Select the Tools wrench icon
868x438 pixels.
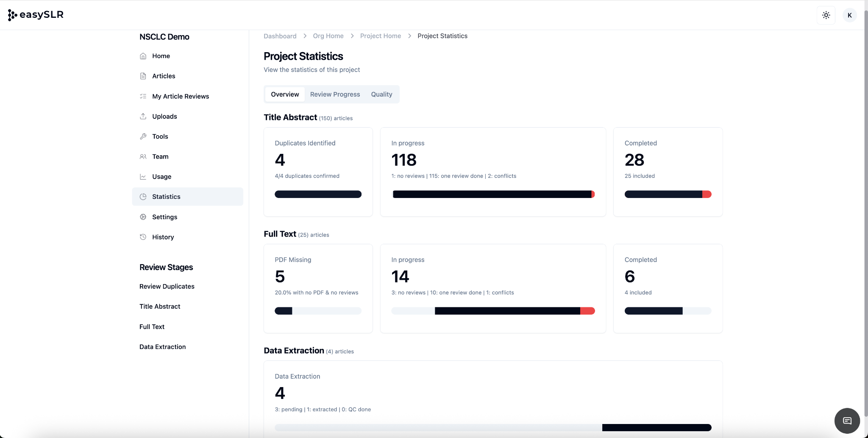pyautogui.click(x=143, y=137)
